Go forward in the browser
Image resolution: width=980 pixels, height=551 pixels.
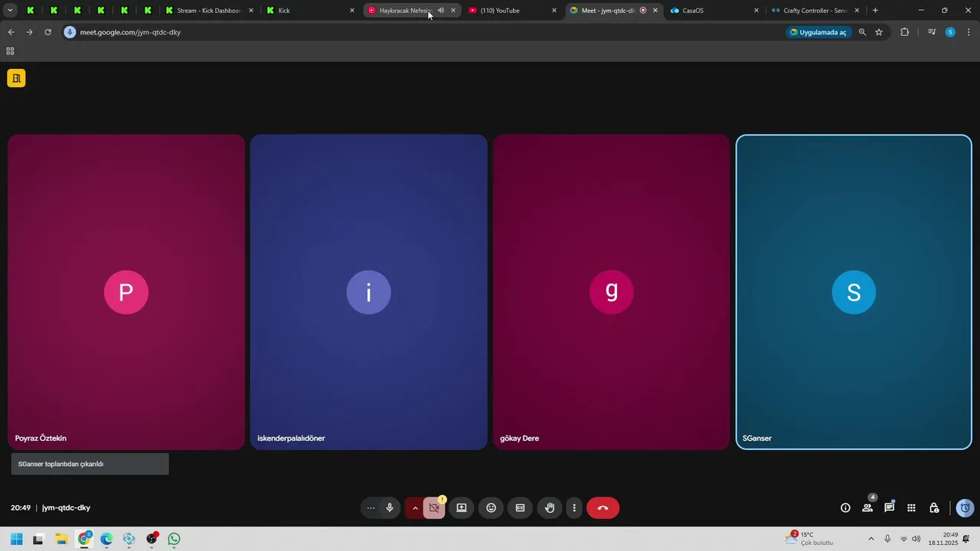[29, 32]
